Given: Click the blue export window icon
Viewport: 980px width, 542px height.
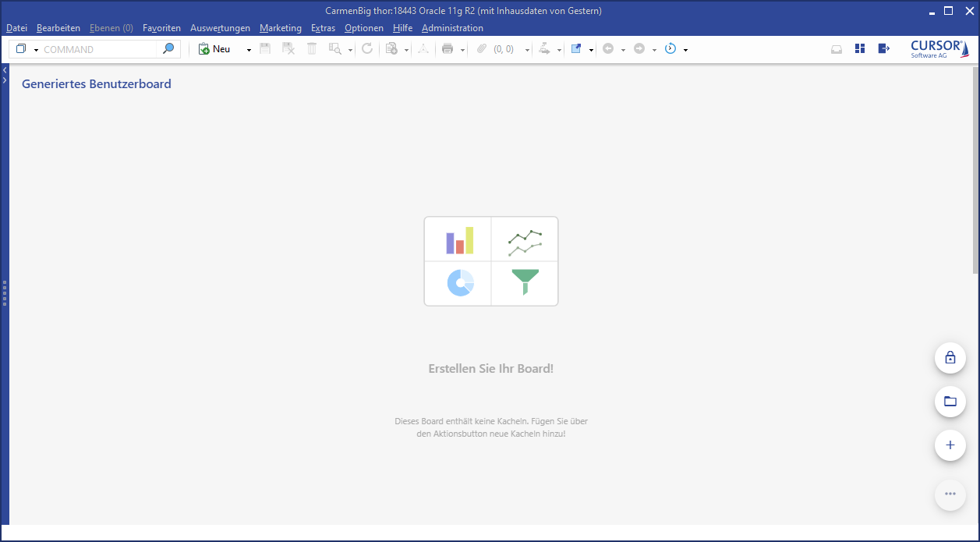Looking at the screenshot, I should (576, 49).
